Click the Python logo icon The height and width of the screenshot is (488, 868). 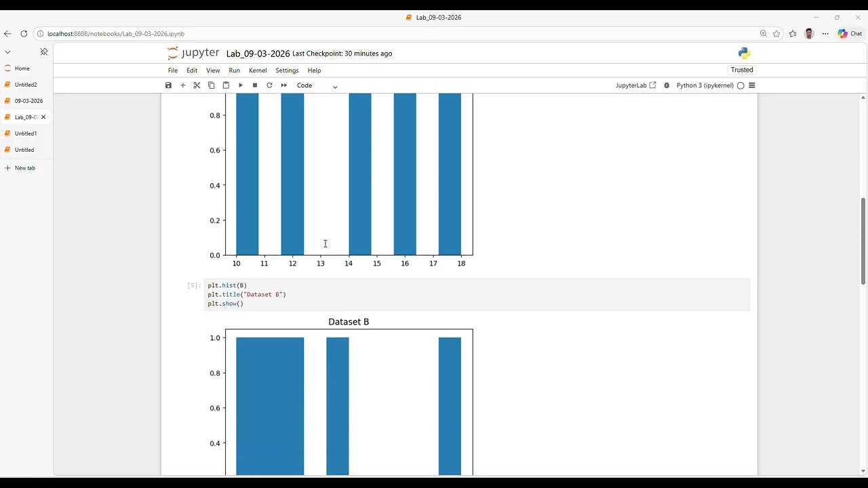(x=744, y=54)
